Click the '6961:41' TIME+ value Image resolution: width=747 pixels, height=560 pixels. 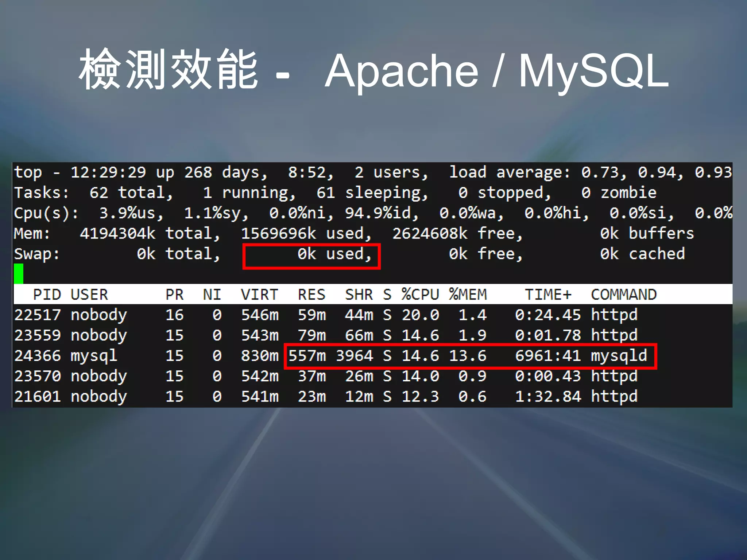pos(548,356)
